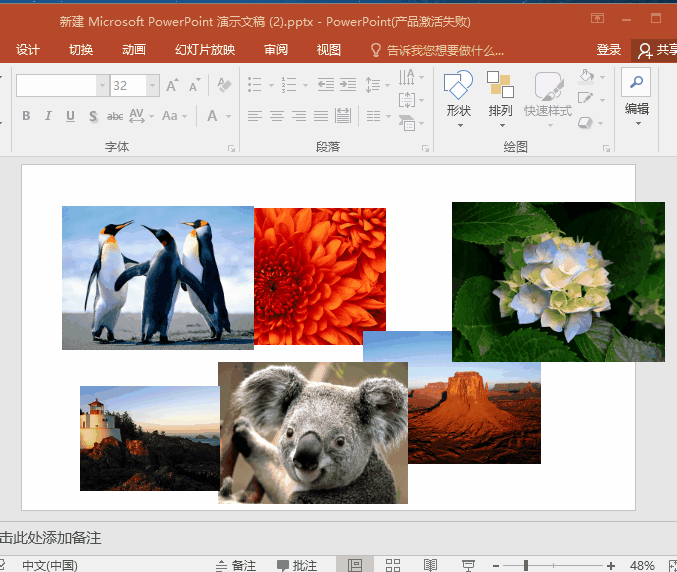Toggle italic text formatting

pyautogui.click(x=48, y=116)
